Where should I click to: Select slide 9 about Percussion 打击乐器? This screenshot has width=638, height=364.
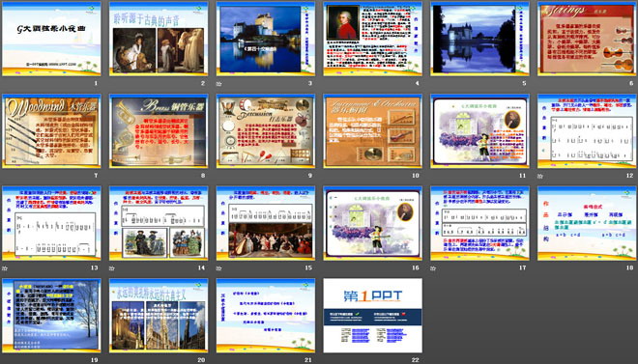click(266, 131)
